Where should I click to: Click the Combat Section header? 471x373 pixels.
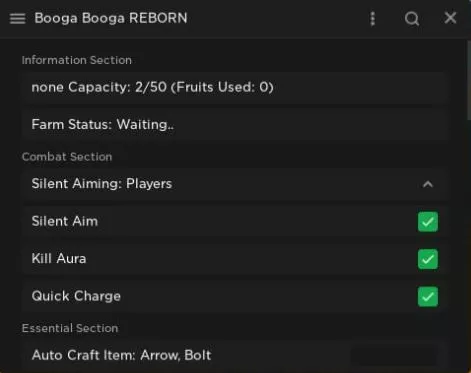(67, 157)
